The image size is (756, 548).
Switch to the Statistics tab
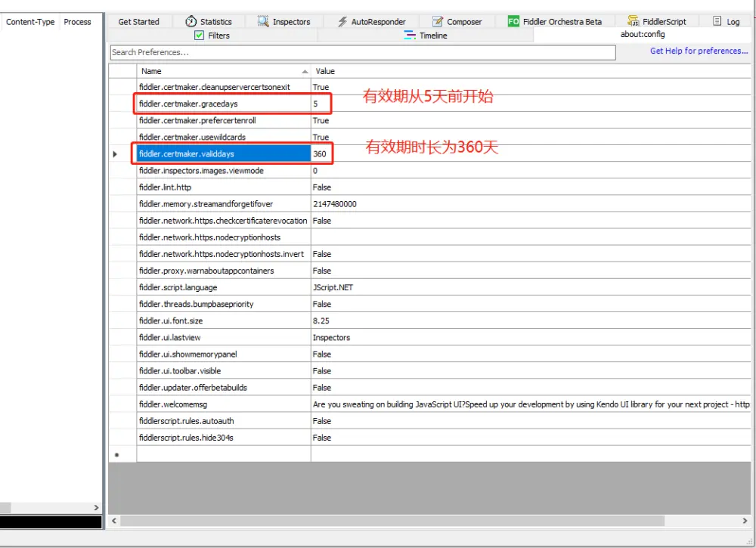(209, 22)
